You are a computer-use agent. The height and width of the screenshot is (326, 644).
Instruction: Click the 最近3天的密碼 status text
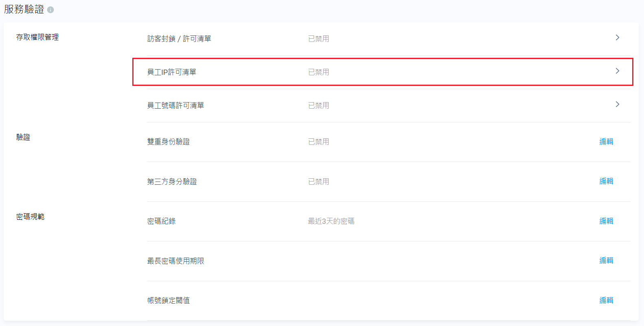click(331, 221)
